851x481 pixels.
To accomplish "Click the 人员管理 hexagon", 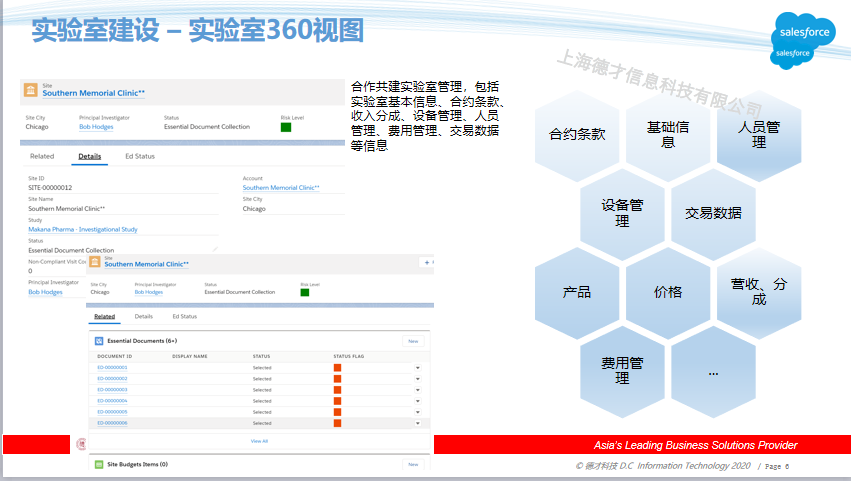I will 759,135.
